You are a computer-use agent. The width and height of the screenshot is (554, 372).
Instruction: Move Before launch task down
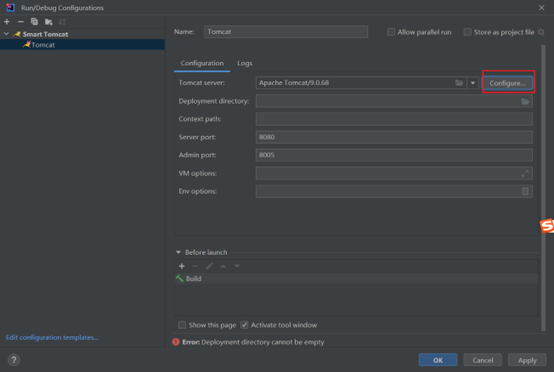click(237, 266)
